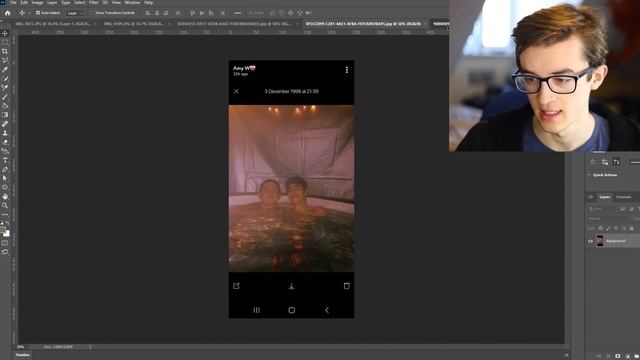Open the Timeline panel tab
This screenshot has width=640, height=360.
click(x=22, y=355)
